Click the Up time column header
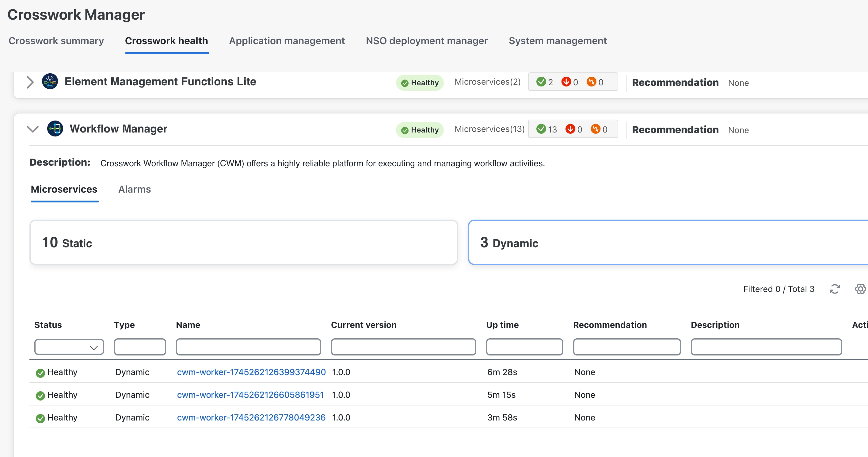The image size is (868, 457). [502, 325]
